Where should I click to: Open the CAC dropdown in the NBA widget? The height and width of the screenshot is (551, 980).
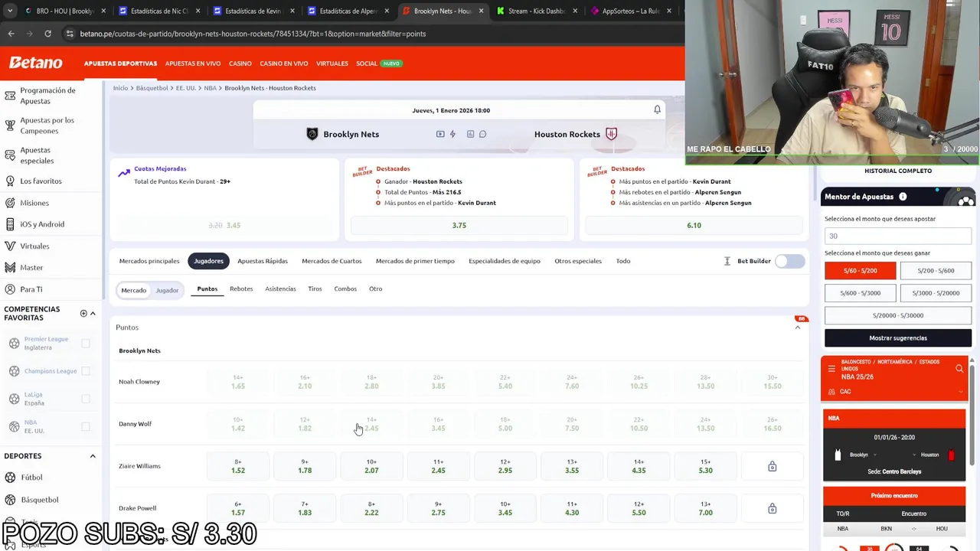(897, 392)
